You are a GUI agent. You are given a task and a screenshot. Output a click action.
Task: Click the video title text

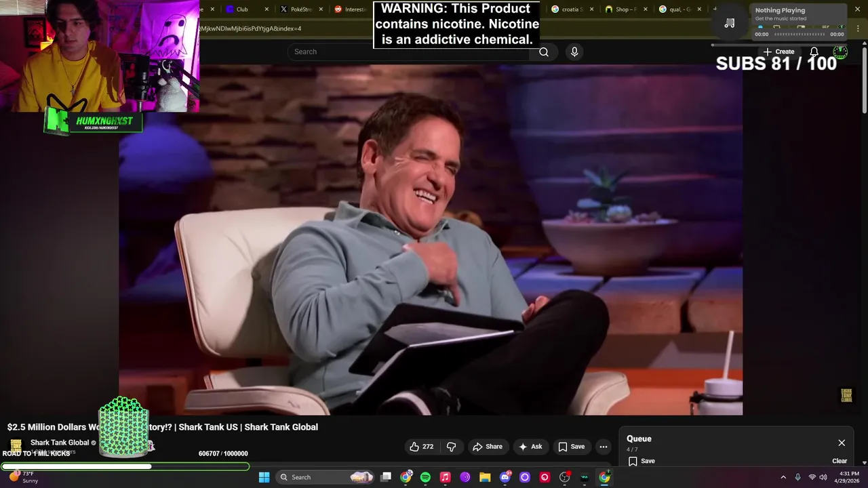[x=163, y=427]
